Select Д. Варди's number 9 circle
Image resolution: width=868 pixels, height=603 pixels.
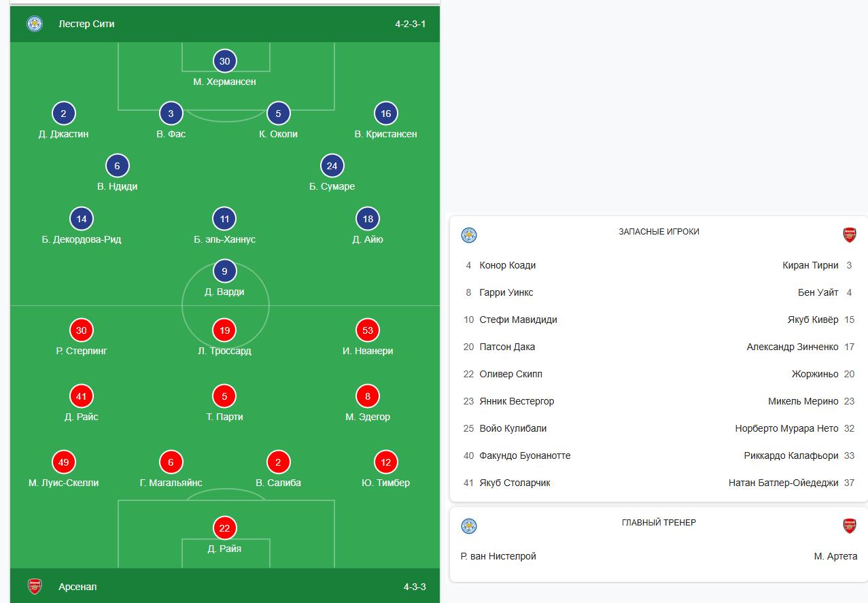point(224,272)
